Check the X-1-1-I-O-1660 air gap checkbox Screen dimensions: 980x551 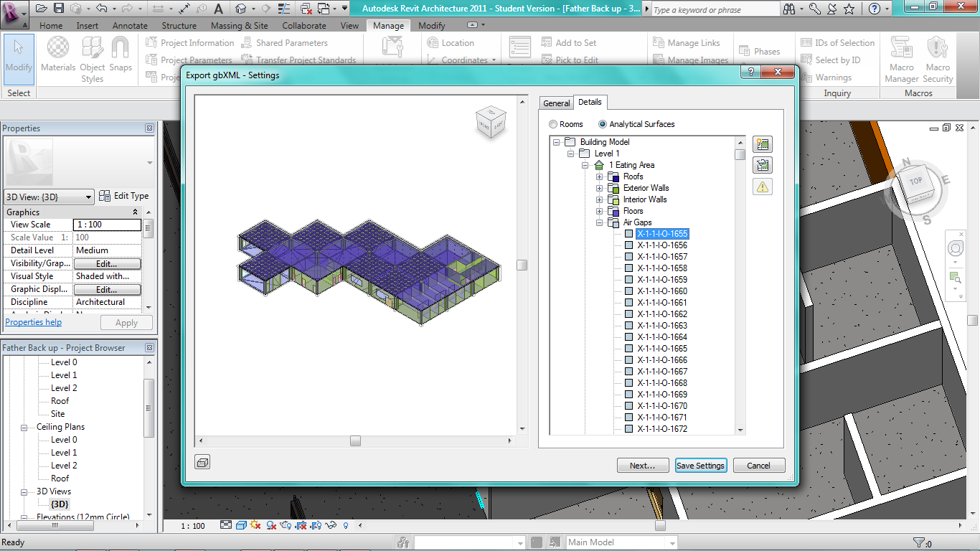coord(629,291)
